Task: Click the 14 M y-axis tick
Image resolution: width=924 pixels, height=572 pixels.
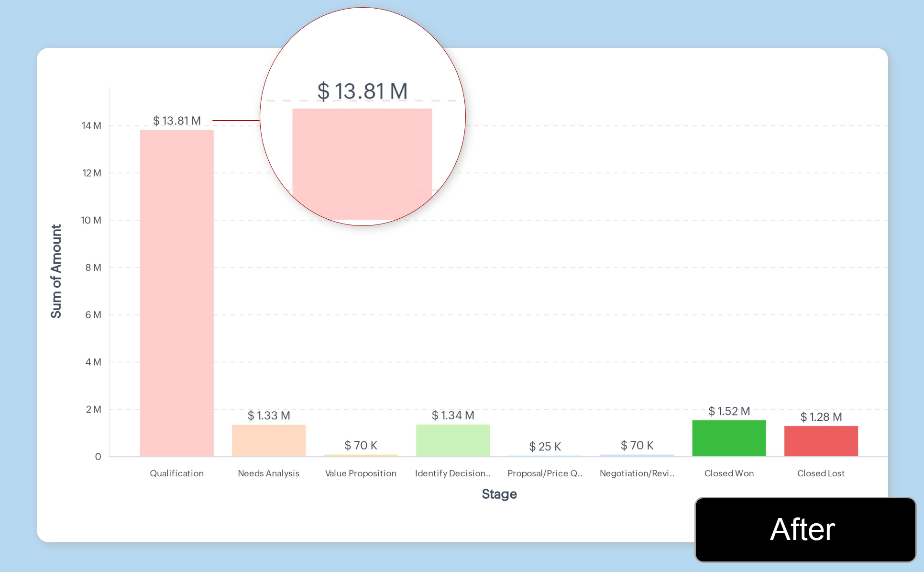Action: (x=91, y=126)
